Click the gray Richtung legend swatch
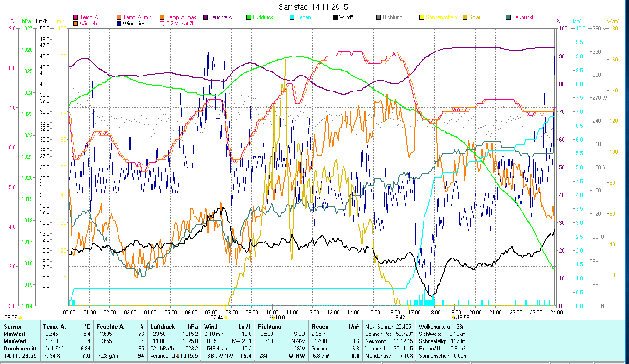The width and height of the screenshot is (629, 364). [378, 18]
